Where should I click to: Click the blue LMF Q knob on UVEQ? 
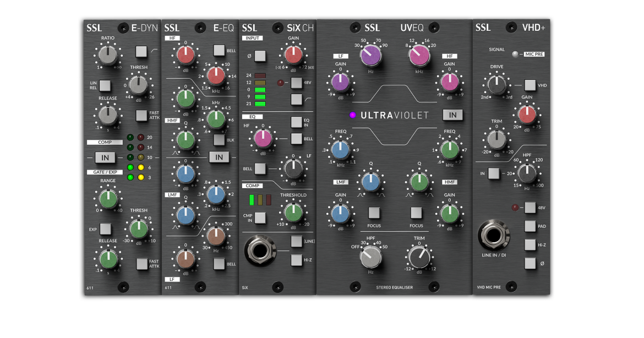pyautogui.click(x=370, y=182)
